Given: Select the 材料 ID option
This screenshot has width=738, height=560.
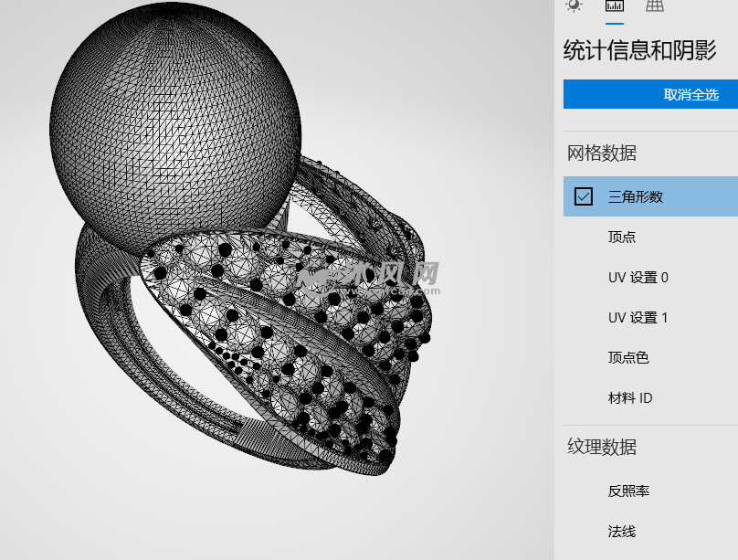Looking at the screenshot, I should (x=630, y=397).
